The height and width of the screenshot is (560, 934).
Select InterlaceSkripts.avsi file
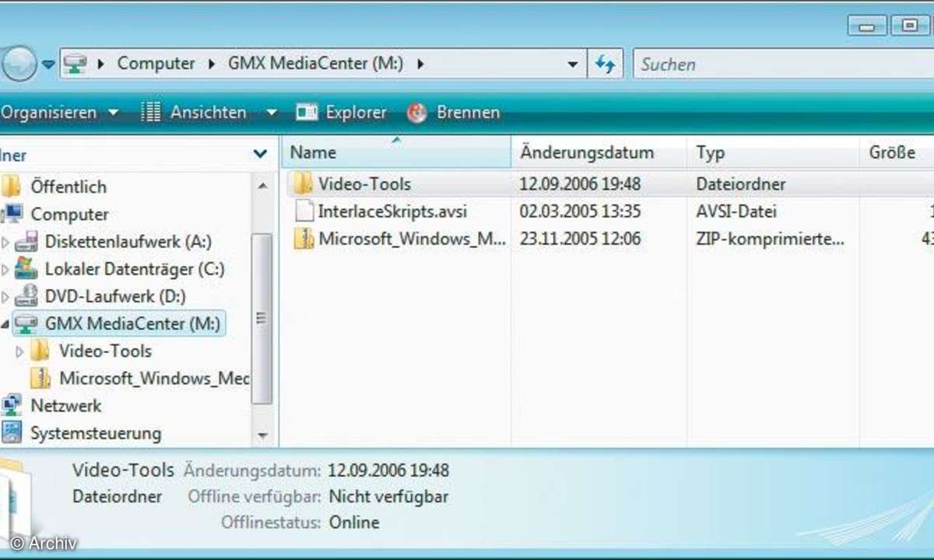[392, 212]
